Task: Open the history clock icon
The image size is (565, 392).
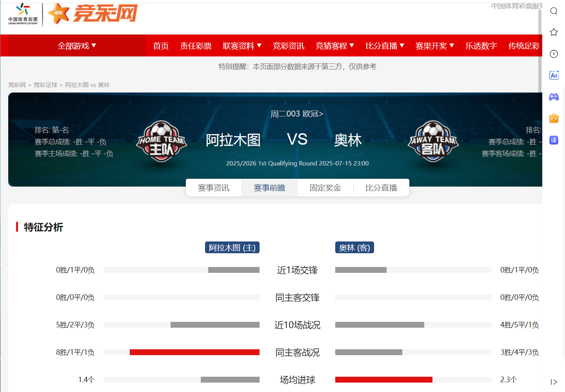Action: (554, 54)
